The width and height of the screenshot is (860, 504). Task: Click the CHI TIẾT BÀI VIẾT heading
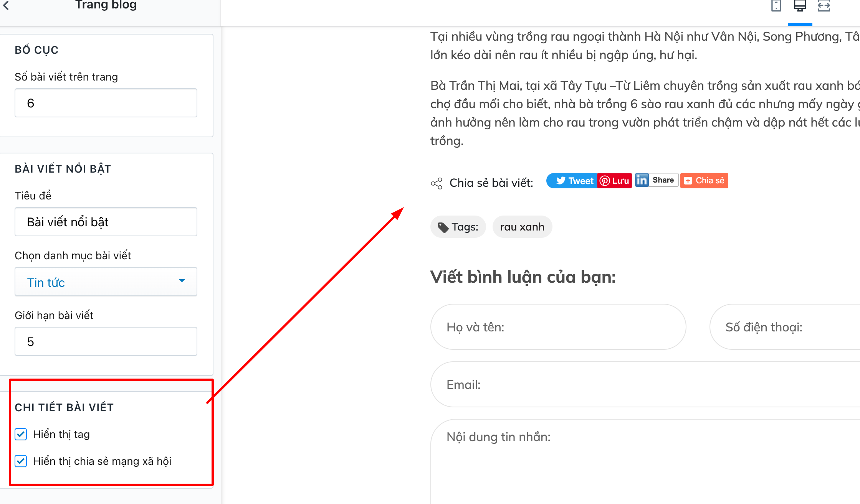coord(64,407)
